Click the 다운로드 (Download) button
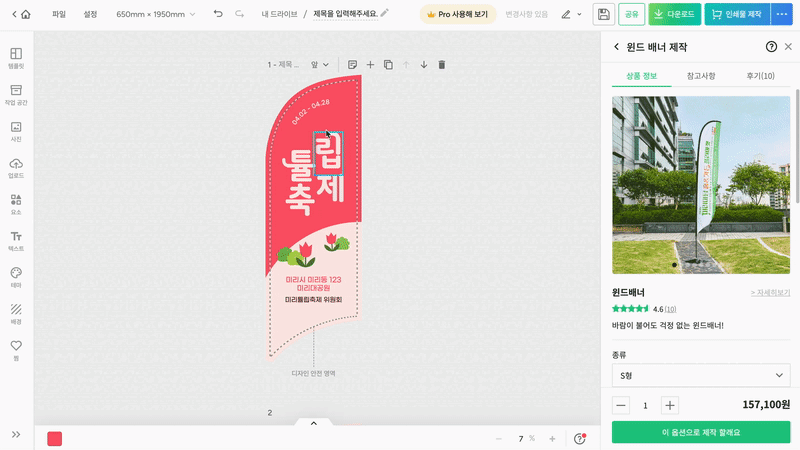 pyautogui.click(x=674, y=14)
